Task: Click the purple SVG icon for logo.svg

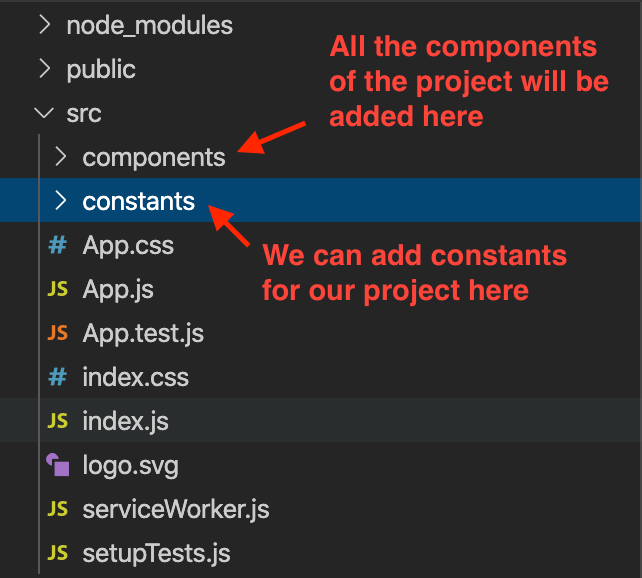Action: click(58, 466)
